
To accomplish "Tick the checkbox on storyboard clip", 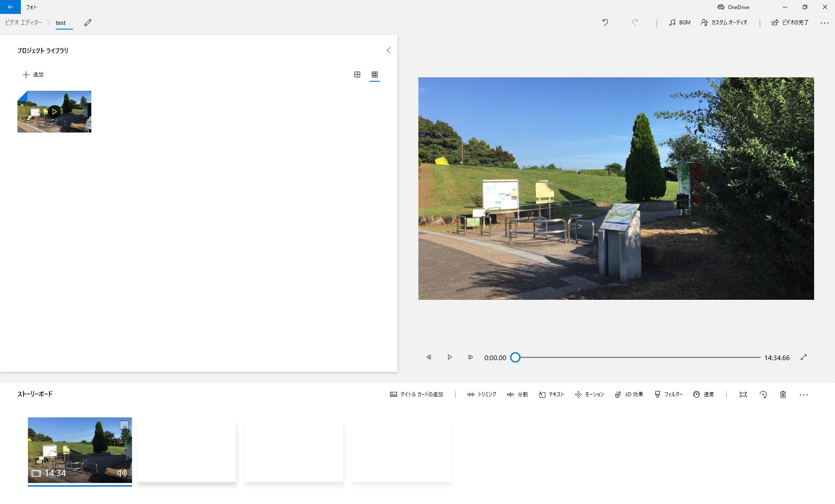I will 124,424.
